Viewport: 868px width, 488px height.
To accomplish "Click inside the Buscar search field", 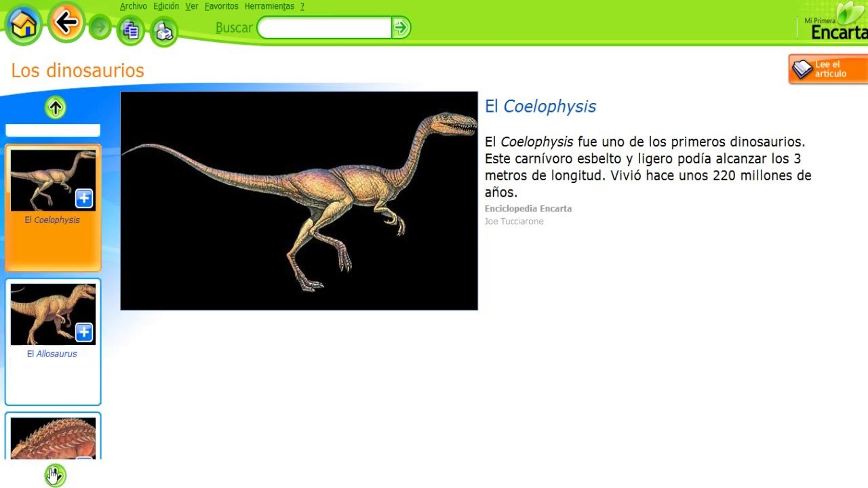I will [x=324, y=28].
